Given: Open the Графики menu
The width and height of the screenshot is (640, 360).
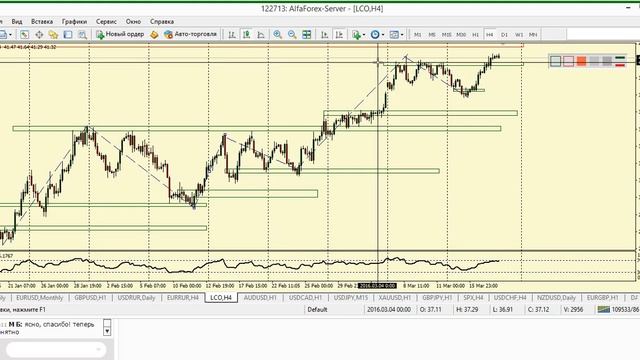Looking at the screenshot, I should tap(74, 22).
